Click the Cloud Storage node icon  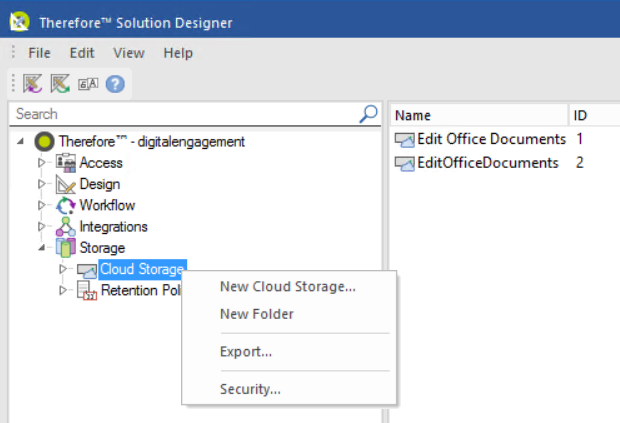tap(87, 270)
